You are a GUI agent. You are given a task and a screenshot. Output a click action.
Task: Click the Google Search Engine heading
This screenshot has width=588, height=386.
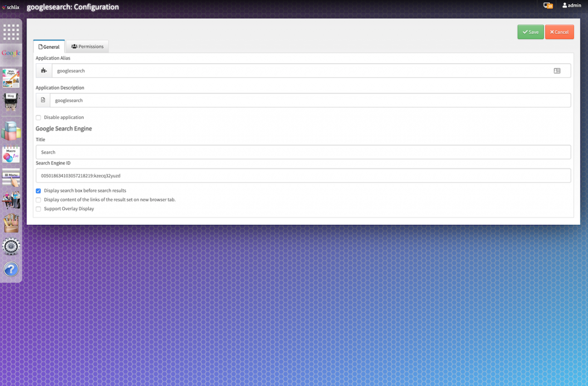64,129
